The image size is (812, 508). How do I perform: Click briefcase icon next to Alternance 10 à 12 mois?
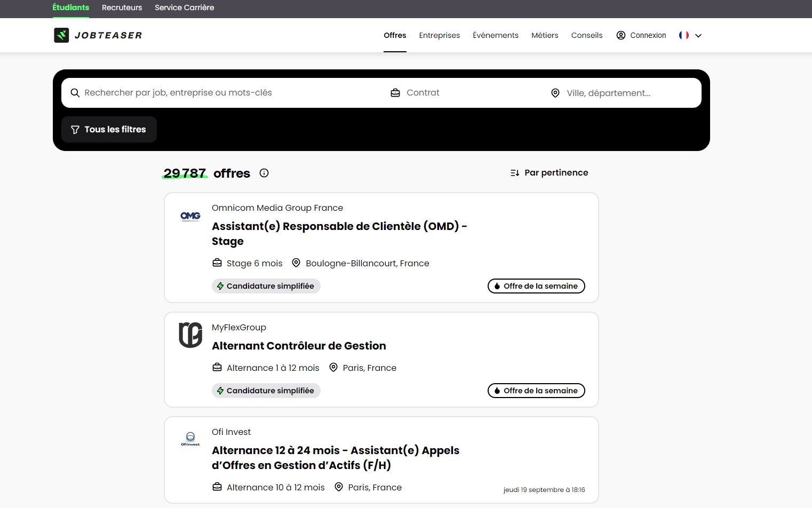pyautogui.click(x=217, y=487)
